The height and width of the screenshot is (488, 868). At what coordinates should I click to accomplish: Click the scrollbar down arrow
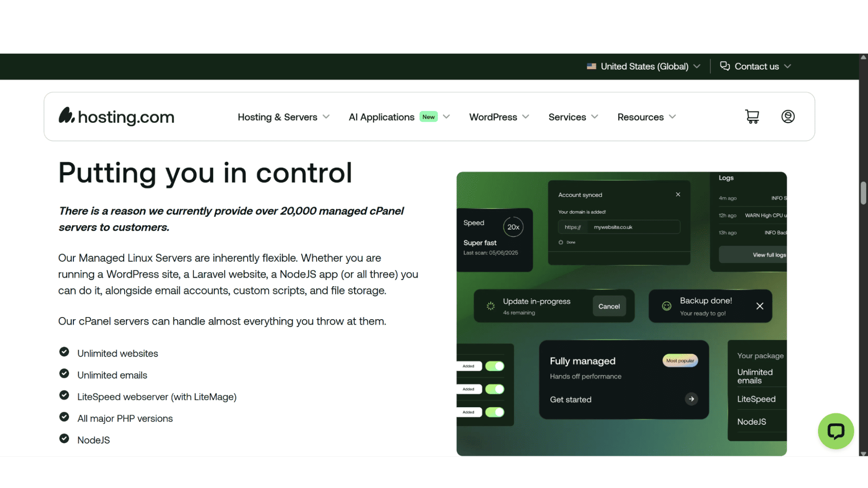pos(863,453)
